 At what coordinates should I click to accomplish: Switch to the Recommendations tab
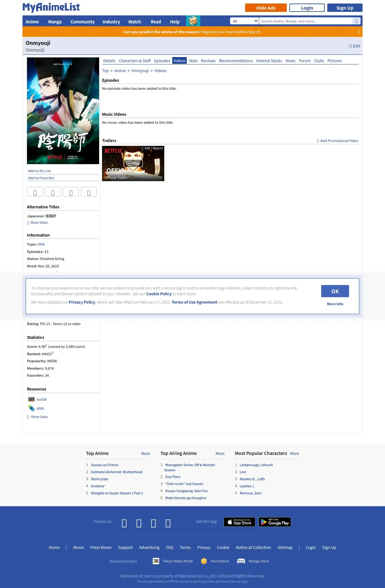[x=236, y=61]
